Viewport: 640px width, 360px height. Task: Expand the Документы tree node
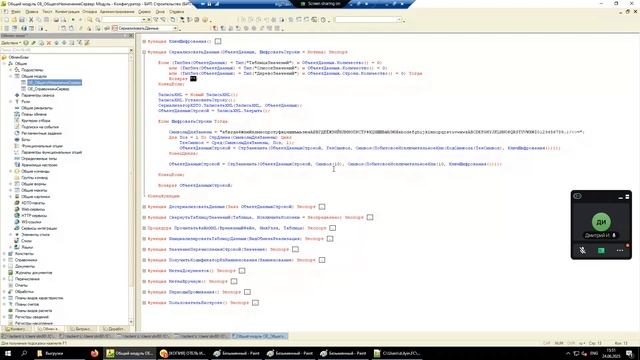tap(4, 266)
